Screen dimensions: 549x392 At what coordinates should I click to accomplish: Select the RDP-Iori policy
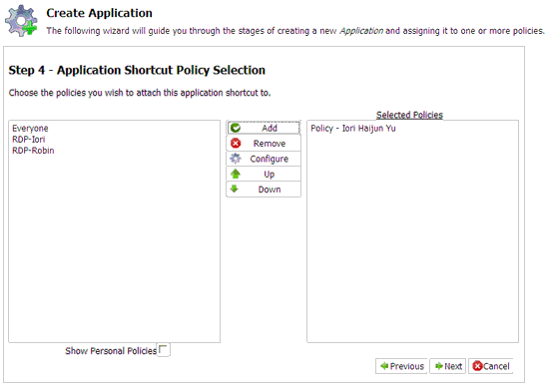tap(29, 140)
